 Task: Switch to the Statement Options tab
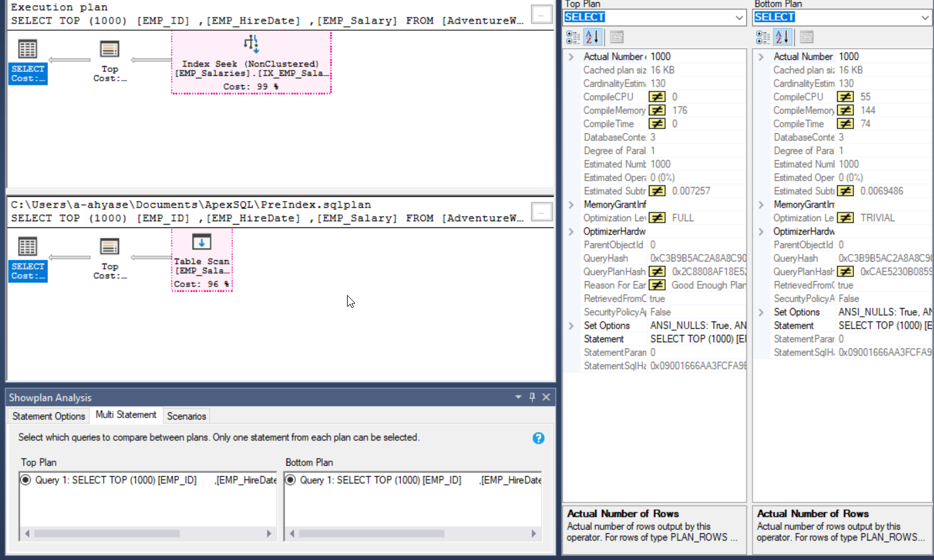tap(48, 416)
